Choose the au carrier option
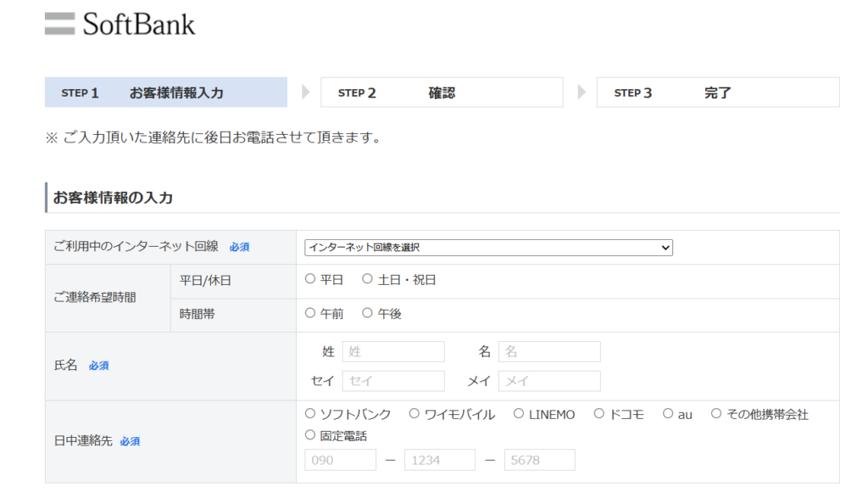This screenshot has height=498, width=868. click(x=668, y=414)
